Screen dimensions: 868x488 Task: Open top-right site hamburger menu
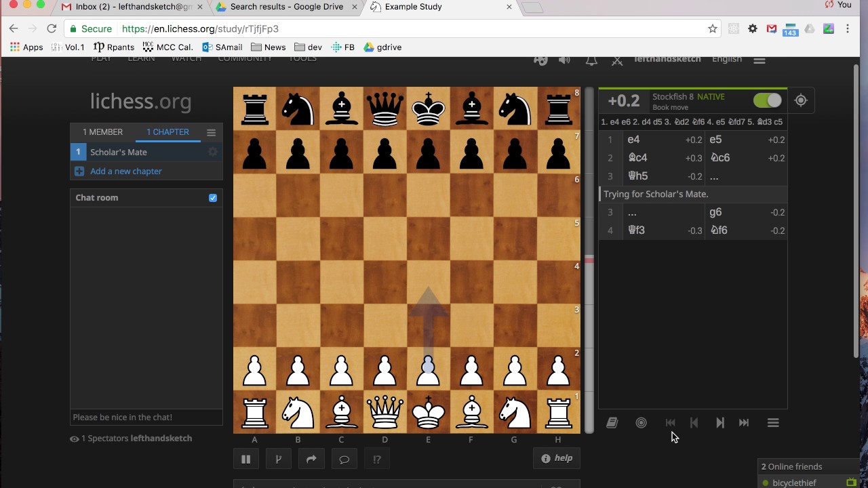[x=759, y=60]
